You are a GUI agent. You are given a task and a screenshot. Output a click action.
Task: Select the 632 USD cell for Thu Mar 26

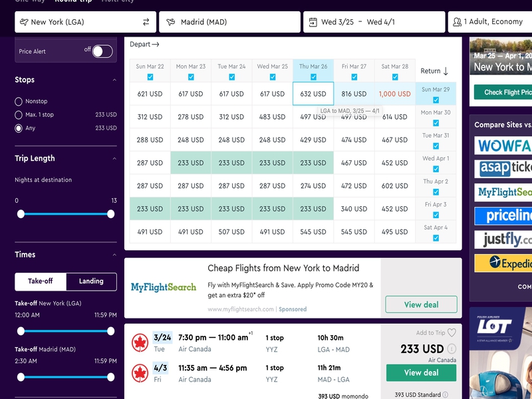313,94
